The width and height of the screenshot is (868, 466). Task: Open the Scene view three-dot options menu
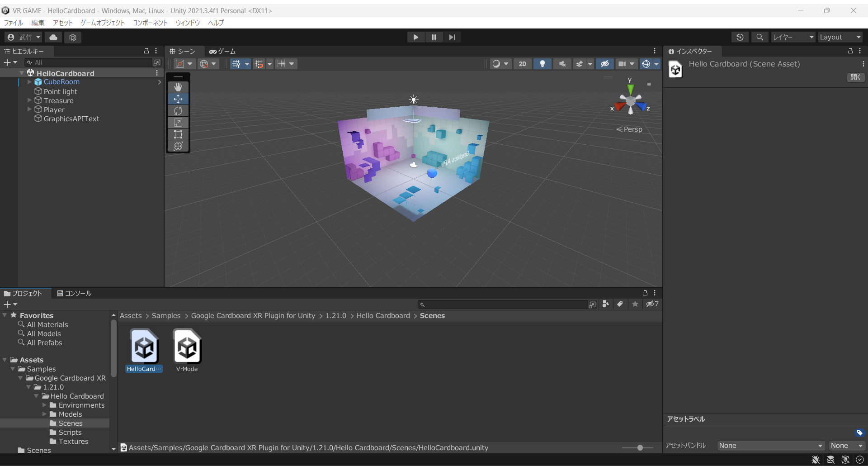[654, 51]
